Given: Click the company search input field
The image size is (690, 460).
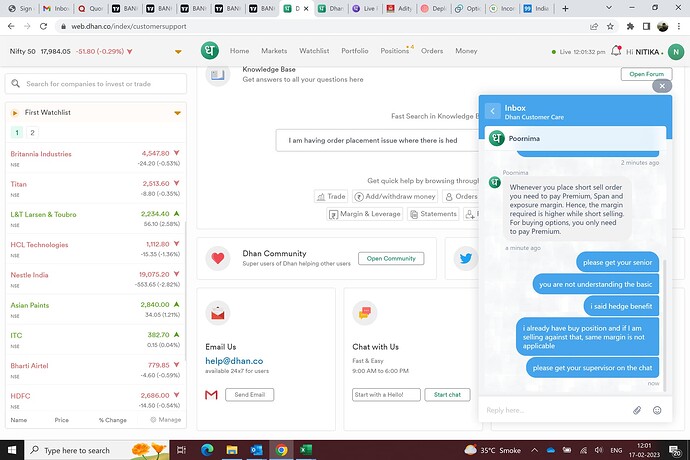Looking at the screenshot, I should coord(96,84).
